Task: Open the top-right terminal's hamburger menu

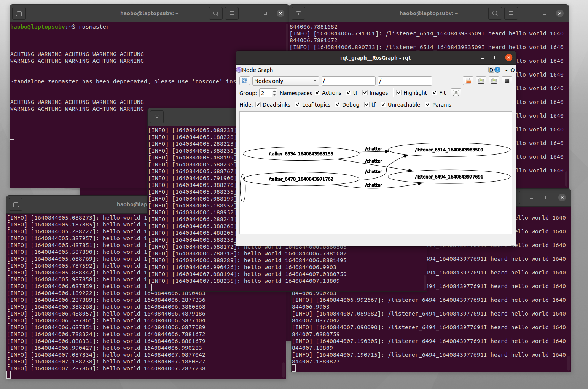Action: [511, 13]
